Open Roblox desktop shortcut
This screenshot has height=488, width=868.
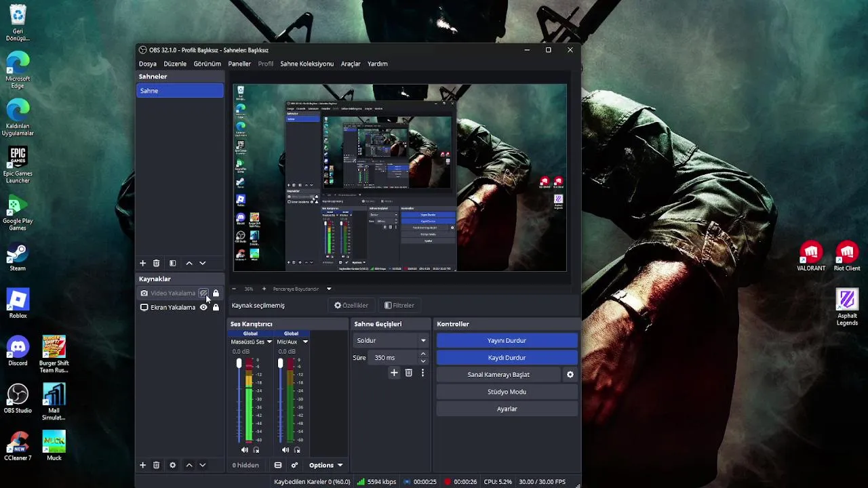tap(18, 304)
